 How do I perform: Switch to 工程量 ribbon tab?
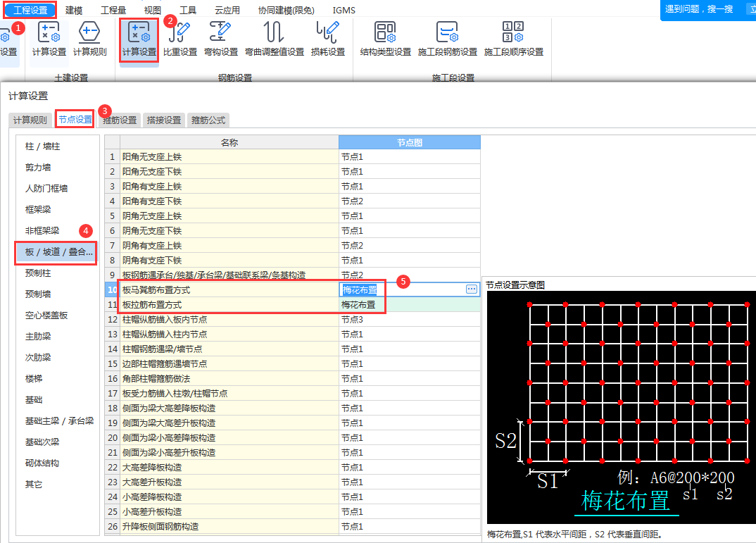pyautogui.click(x=113, y=10)
